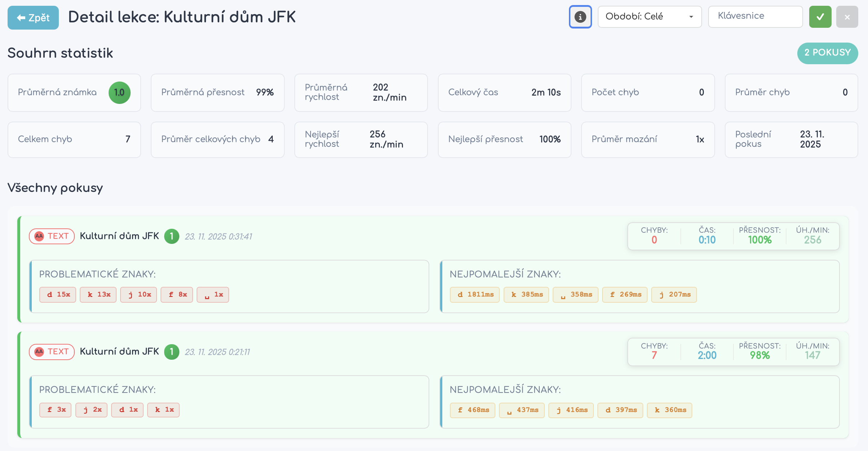Confirm with the green checkmark button

820,17
